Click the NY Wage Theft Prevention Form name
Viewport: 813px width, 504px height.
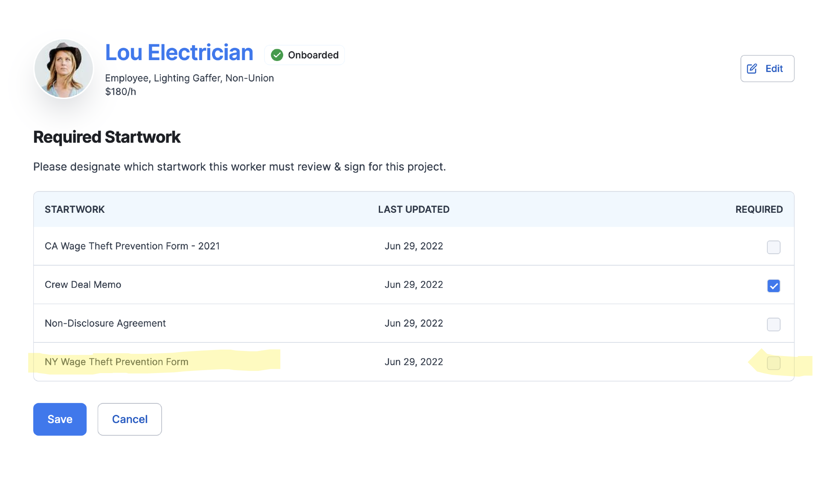tap(116, 362)
